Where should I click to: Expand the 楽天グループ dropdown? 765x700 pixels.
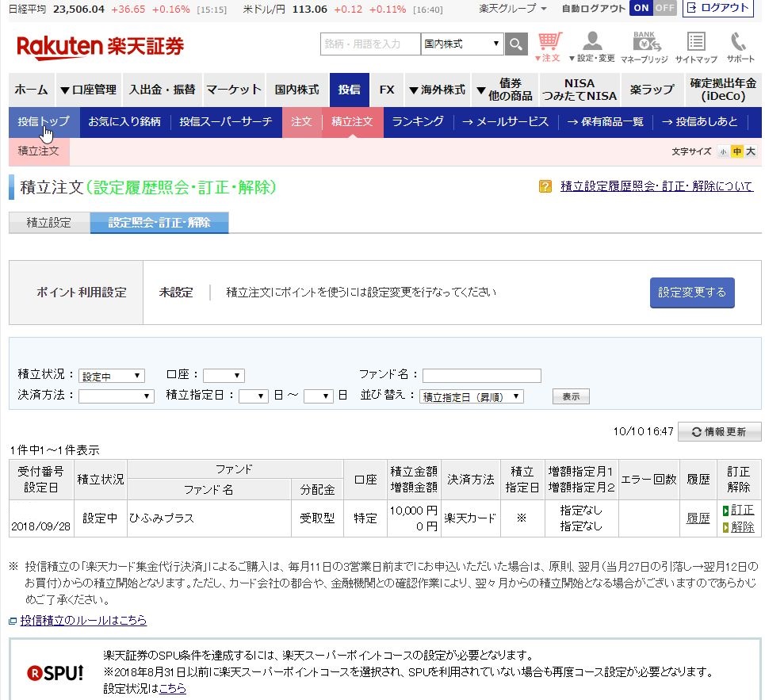512,8
